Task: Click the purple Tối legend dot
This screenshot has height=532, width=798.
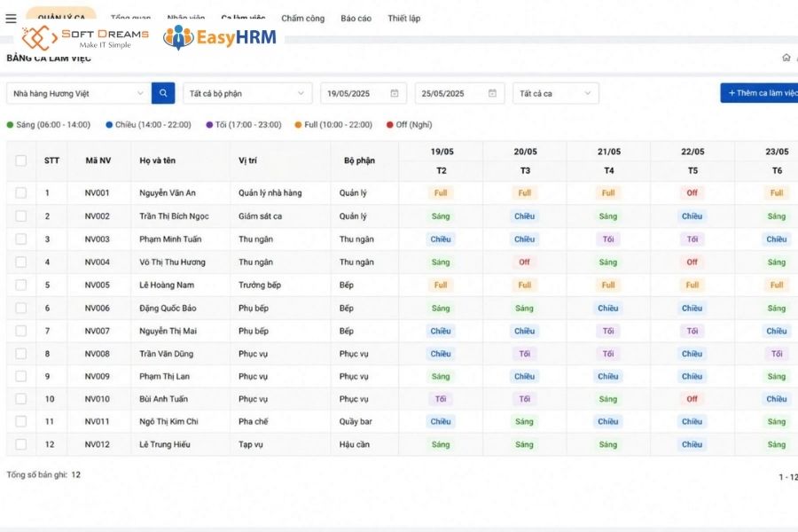Action: click(209, 125)
